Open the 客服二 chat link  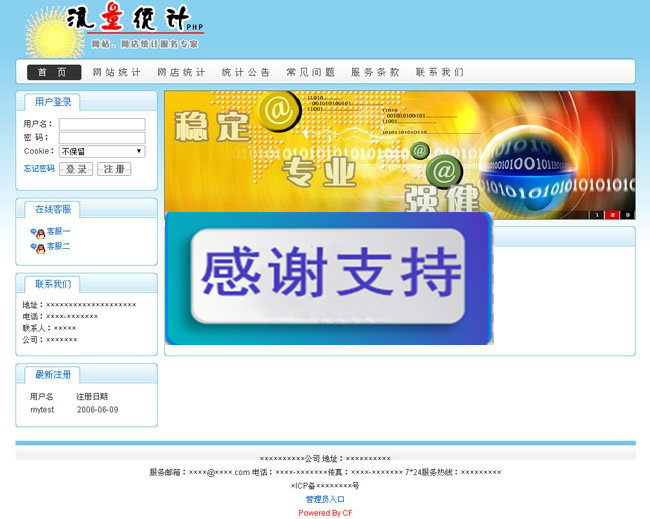click(58, 246)
